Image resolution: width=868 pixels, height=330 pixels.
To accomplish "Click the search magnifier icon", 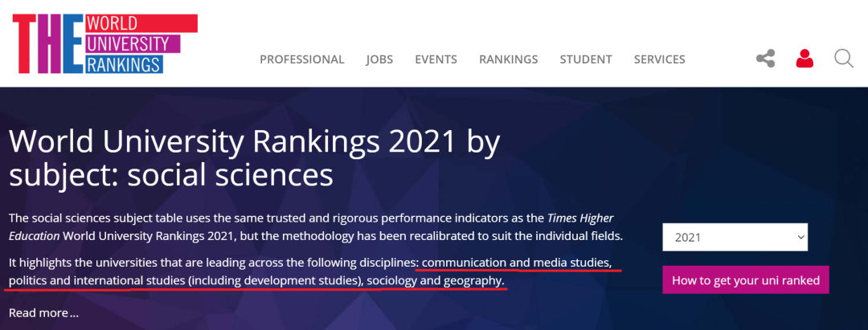I will click(844, 59).
